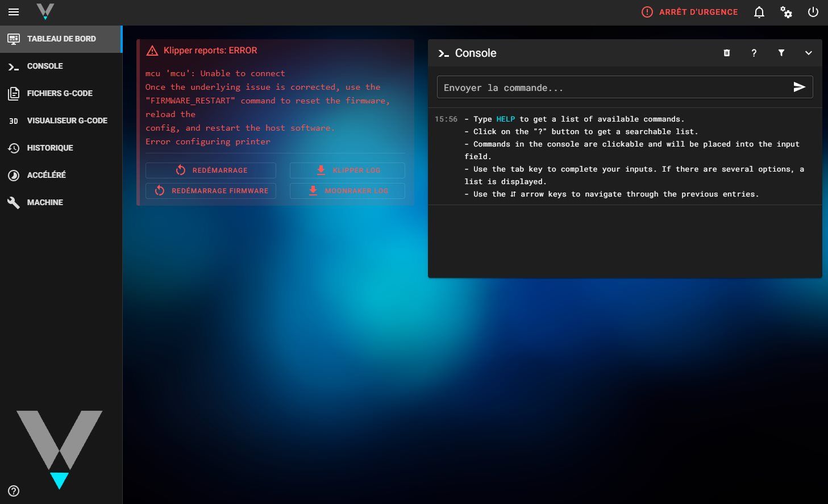The width and height of the screenshot is (828, 504).
Task: Click REDÉMARRAGE FIRMWARE button
Action: [211, 191]
